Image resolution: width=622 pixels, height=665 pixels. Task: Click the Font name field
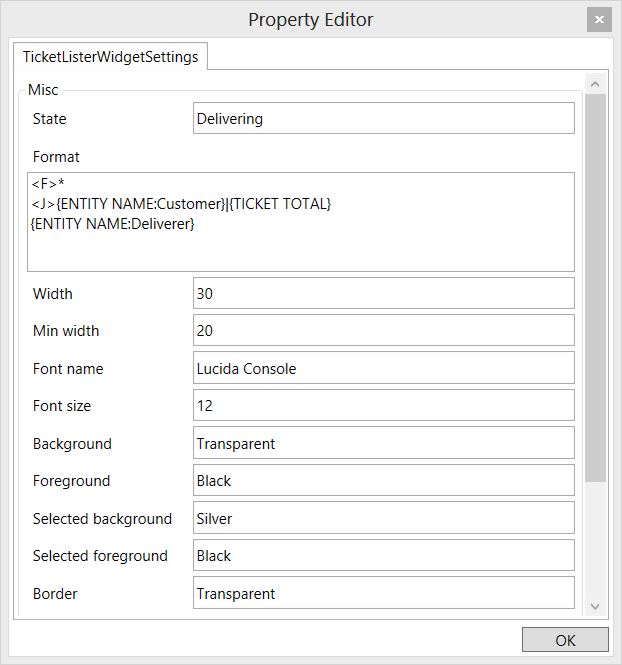coord(383,368)
